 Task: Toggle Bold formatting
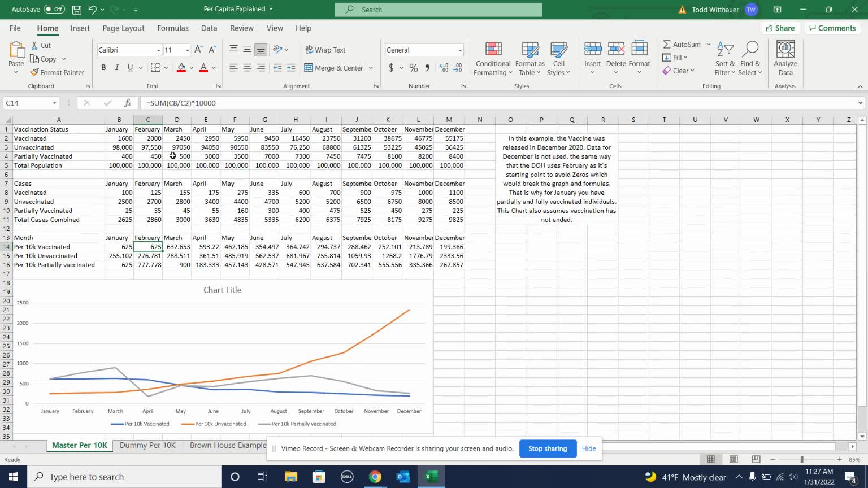coord(103,68)
